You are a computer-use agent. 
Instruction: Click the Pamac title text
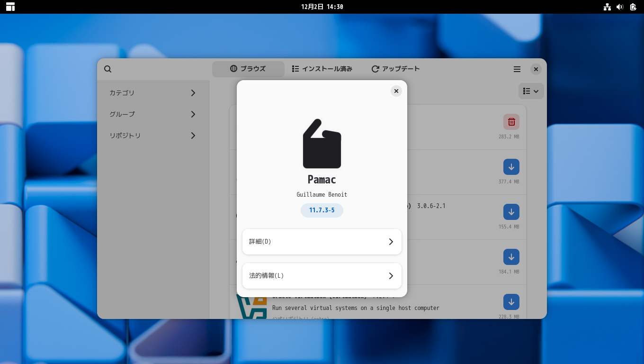(322, 180)
